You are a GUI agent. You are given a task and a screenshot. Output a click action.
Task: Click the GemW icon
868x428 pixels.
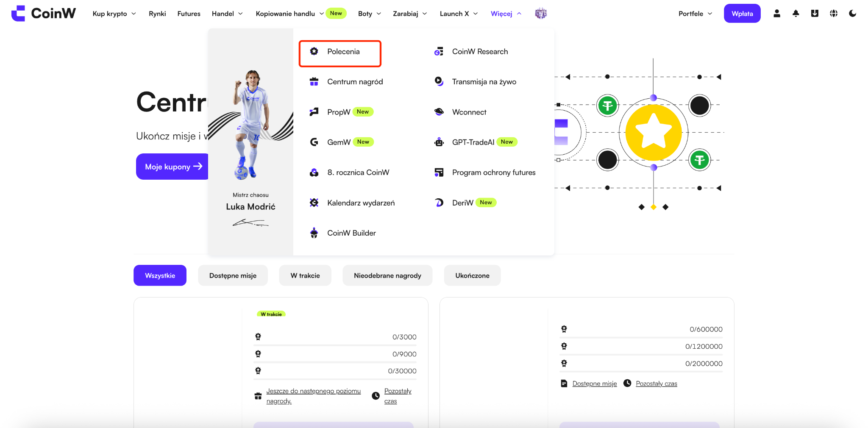[x=314, y=142]
